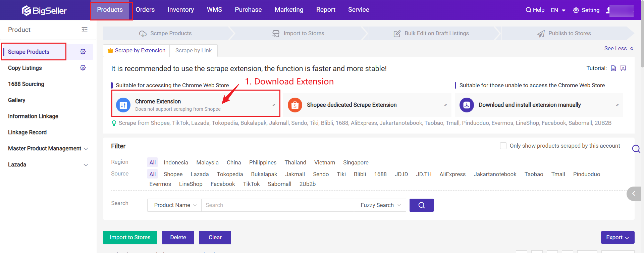Viewport: 644px width, 253px height.
Task: Open the Purchase top menu
Action: pyautogui.click(x=248, y=10)
